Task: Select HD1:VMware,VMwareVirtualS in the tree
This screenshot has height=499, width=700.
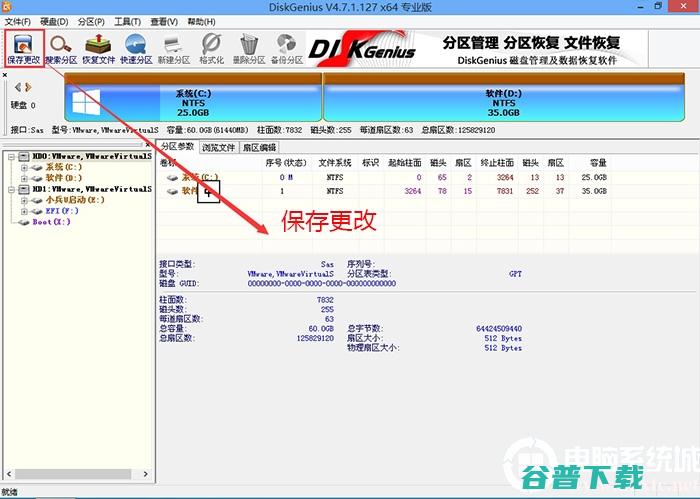Action: [92, 189]
